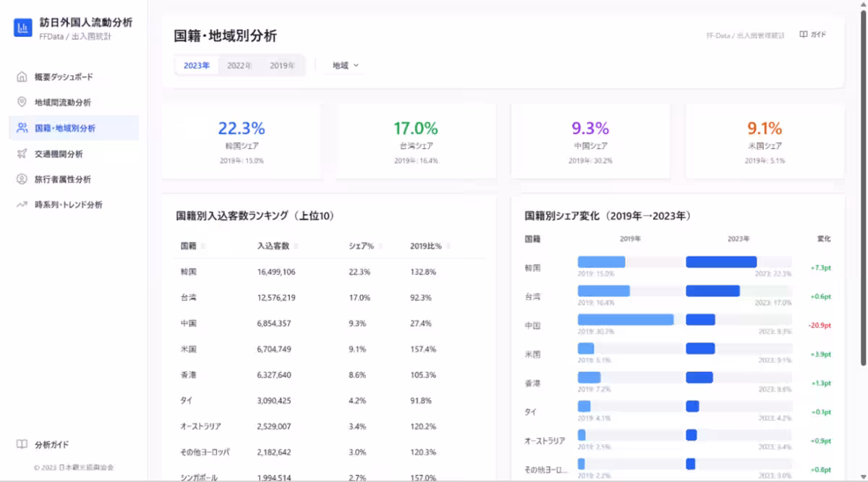Click the book icon next to ガイド
Viewport: 868px width, 482px height.
point(803,35)
